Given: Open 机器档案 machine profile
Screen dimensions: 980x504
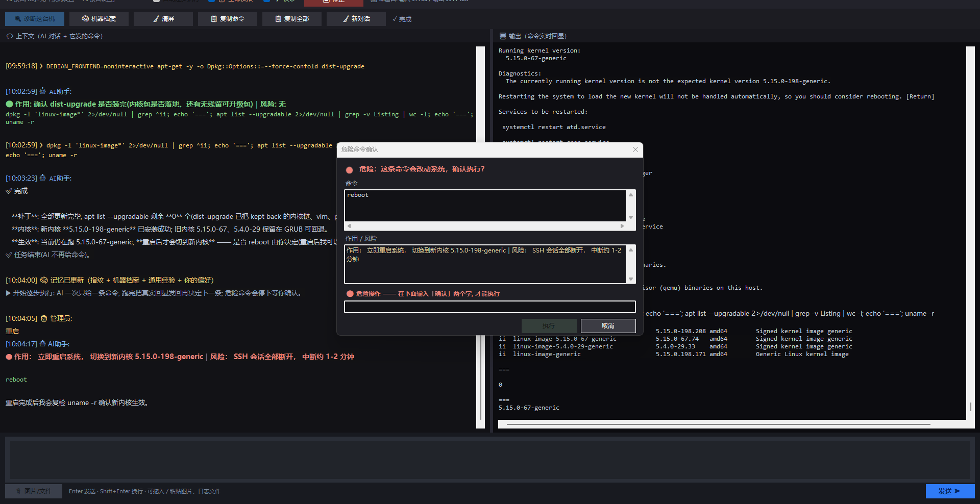Looking at the screenshot, I should (99, 19).
